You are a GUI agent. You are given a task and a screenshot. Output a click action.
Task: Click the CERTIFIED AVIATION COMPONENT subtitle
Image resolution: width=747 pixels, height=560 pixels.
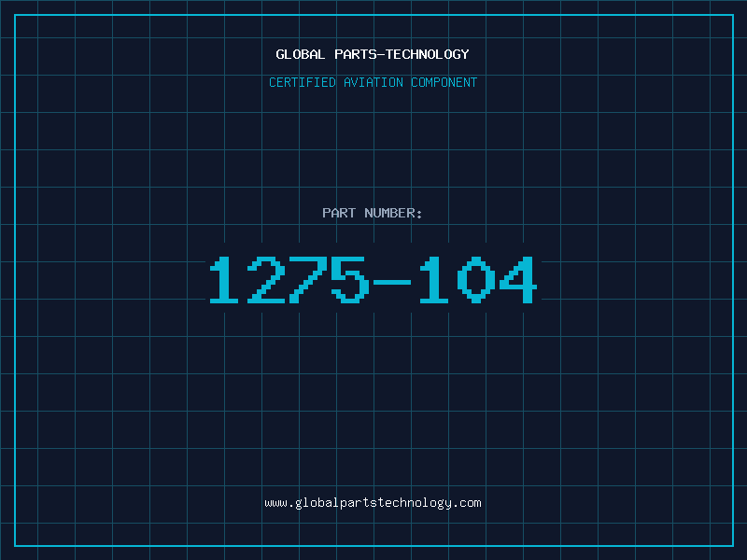pyautogui.click(x=373, y=82)
